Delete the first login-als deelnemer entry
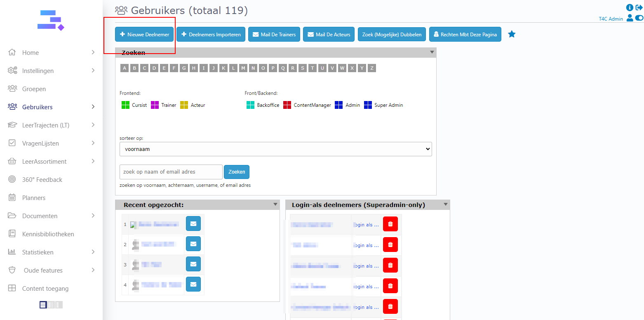The width and height of the screenshot is (644, 320). click(x=390, y=224)
